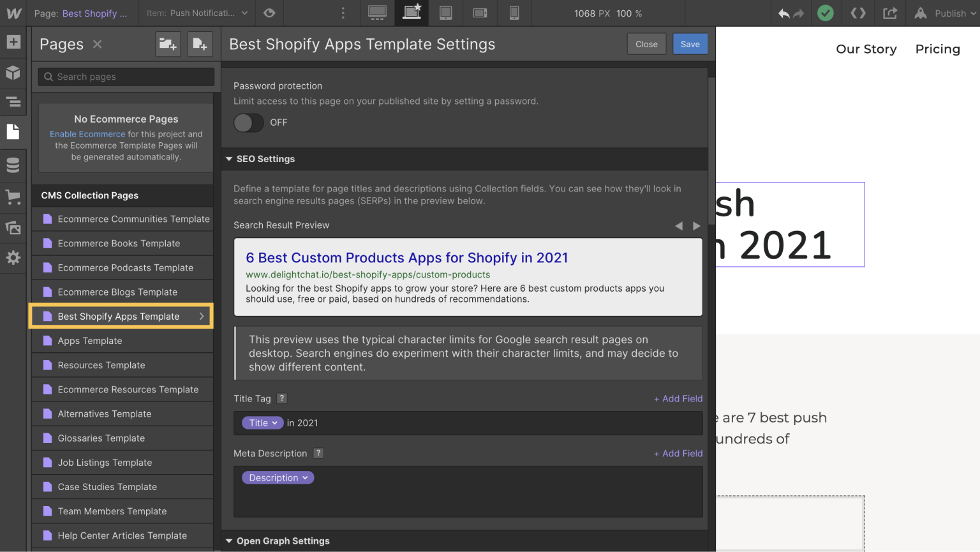This screenshot has width=980, height=552.
Task: Select the base desktop breakpoint
Action: pos(412,13)
